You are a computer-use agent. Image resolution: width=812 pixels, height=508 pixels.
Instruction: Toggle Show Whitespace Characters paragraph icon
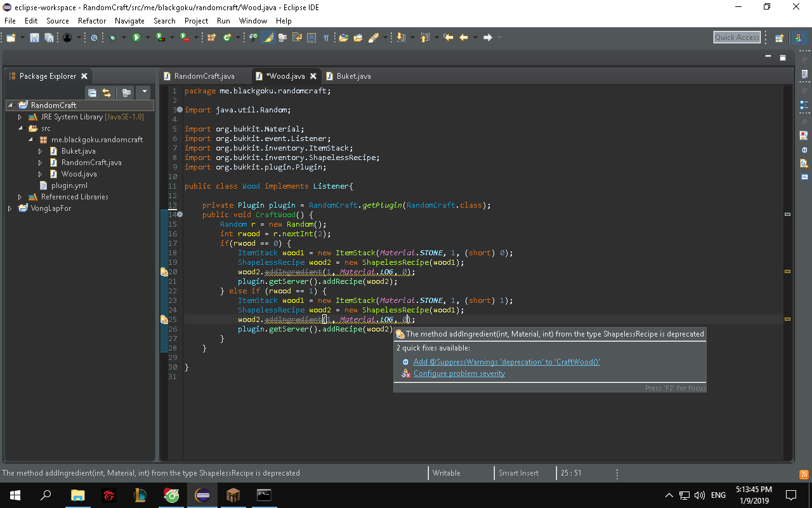click(x=325, y=38)
